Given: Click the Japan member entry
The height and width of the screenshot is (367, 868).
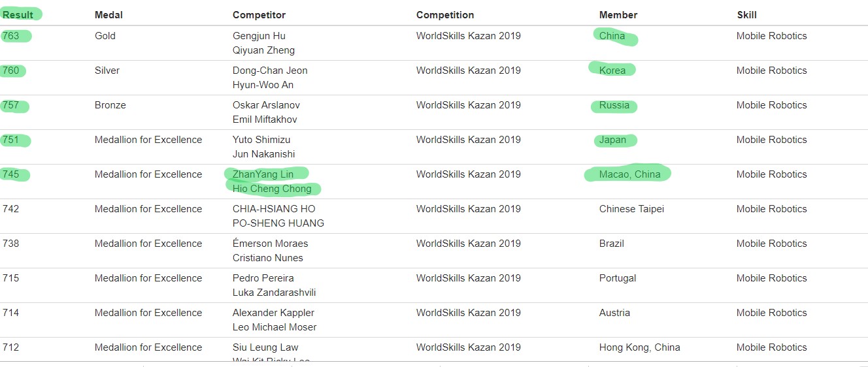Looking at the screenshot, I should click(x=612, y=140).
